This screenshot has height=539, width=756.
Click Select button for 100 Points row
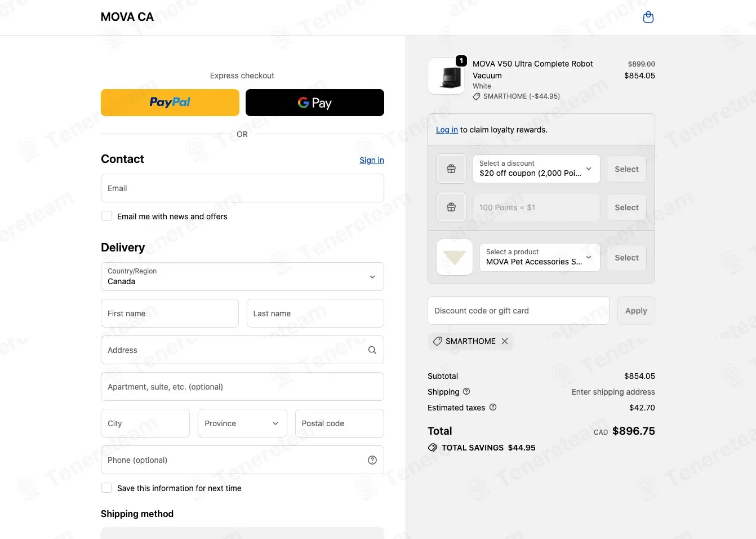click(626, 207)
